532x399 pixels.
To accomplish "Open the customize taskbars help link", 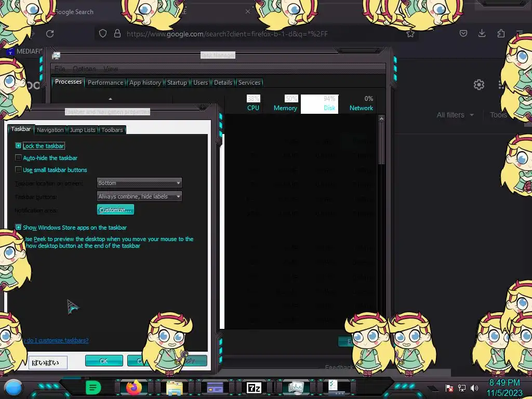I will pyautogui.click(x=57, y=340).
